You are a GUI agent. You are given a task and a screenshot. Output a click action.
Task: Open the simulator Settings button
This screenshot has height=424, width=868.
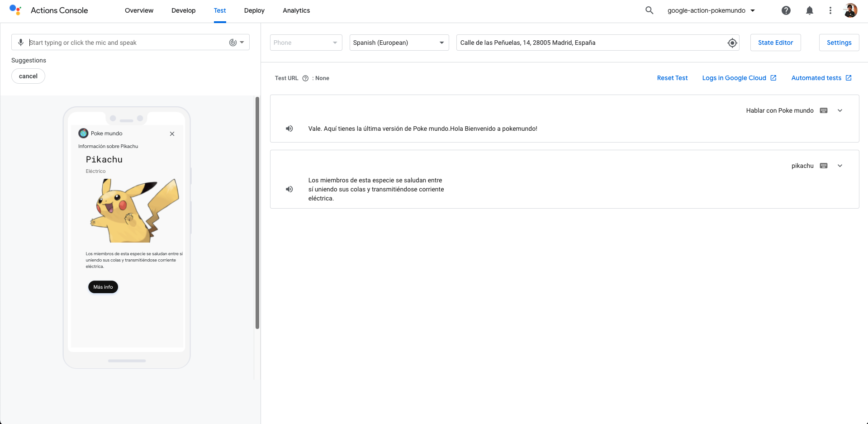[x=839, y=43]
